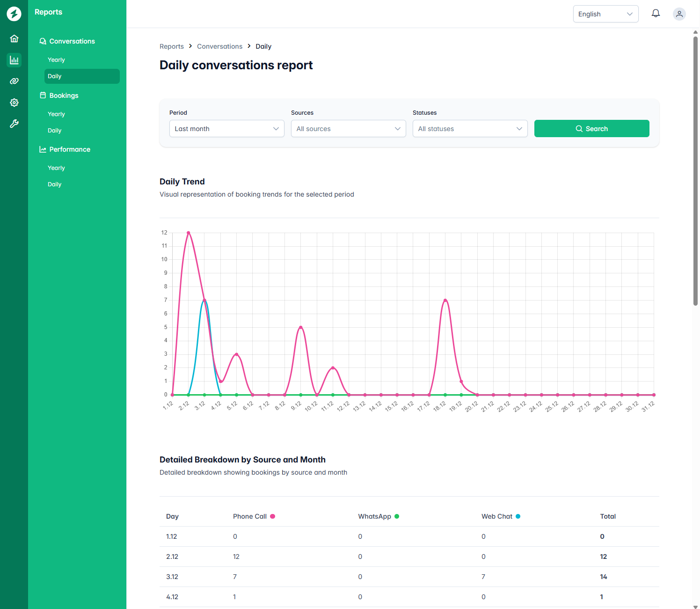Click the Home icon in the sidebar
Screen dimensions: 700x609
14,38
